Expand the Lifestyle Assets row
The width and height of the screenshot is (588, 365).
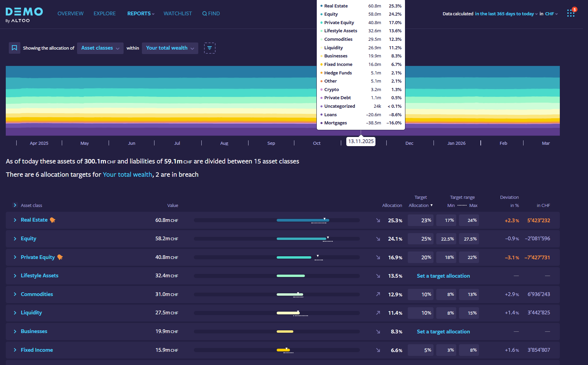pyautogui.click(x=15, y=276)
